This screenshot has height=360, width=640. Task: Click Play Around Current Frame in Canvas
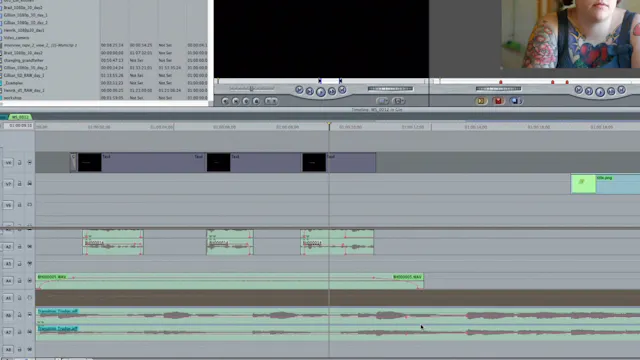611,91
